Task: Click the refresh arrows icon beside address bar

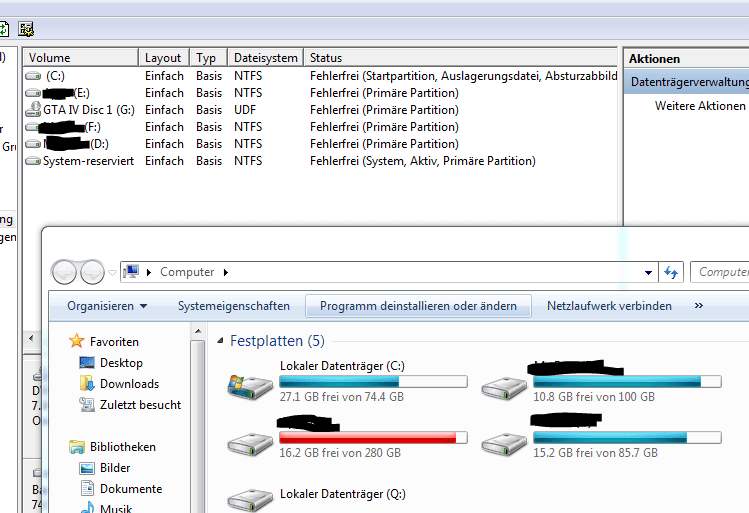Action: pyautogui.click(x=671, y=272)
